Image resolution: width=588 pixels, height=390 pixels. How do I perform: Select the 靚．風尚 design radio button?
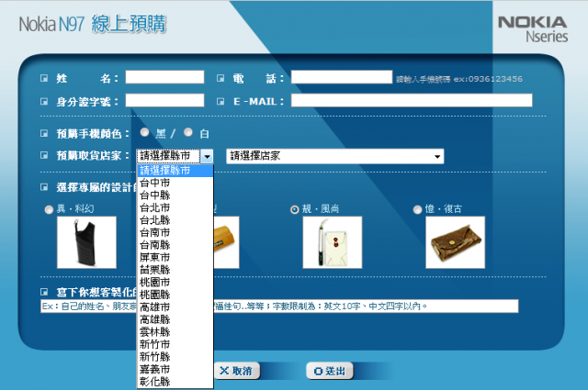click(x=295, y=210)
